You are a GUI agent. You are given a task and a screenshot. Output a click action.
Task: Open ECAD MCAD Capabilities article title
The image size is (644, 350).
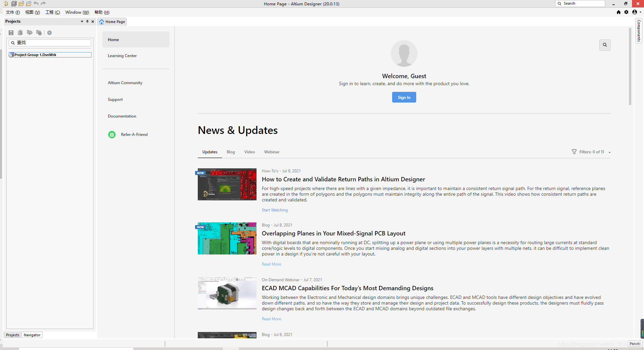click(348, 288)
